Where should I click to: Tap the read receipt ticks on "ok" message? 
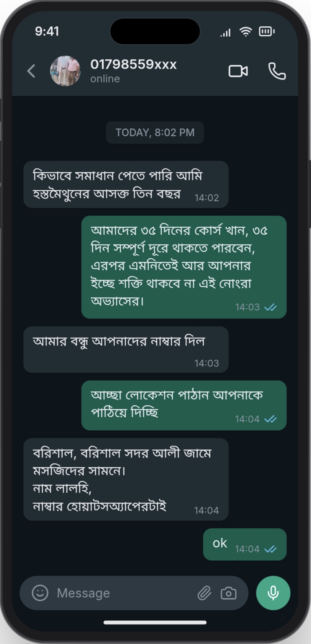pos(271,549)
